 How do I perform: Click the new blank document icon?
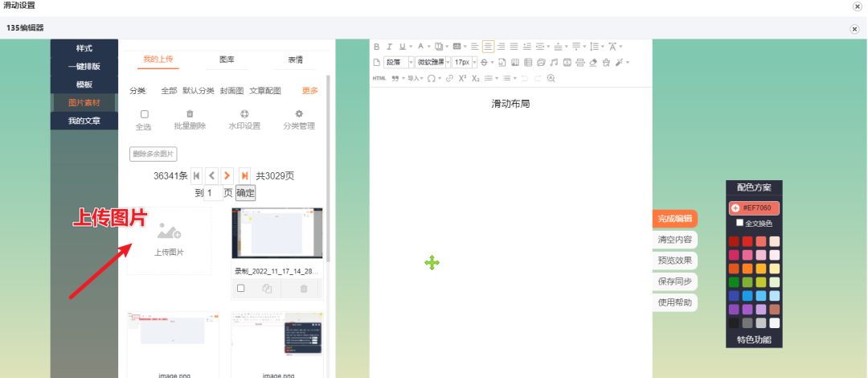pos(376,62)
